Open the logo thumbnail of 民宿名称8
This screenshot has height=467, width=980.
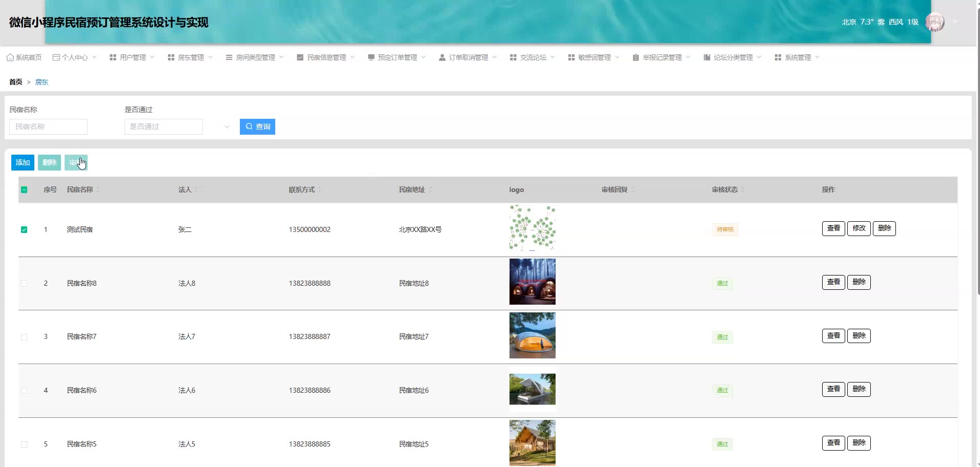coord(533,282)
